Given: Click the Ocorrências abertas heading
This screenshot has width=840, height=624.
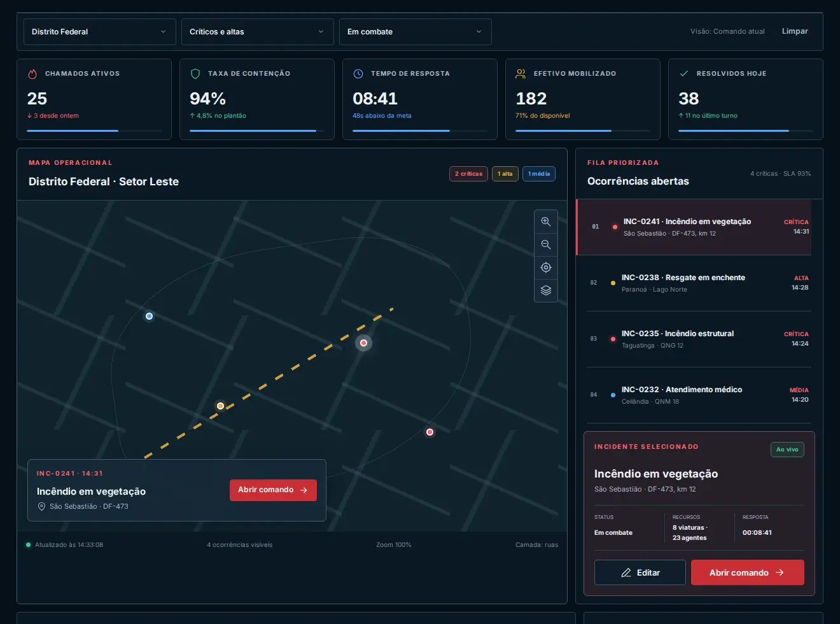Looking at the screenshot, I should (638, 181).
